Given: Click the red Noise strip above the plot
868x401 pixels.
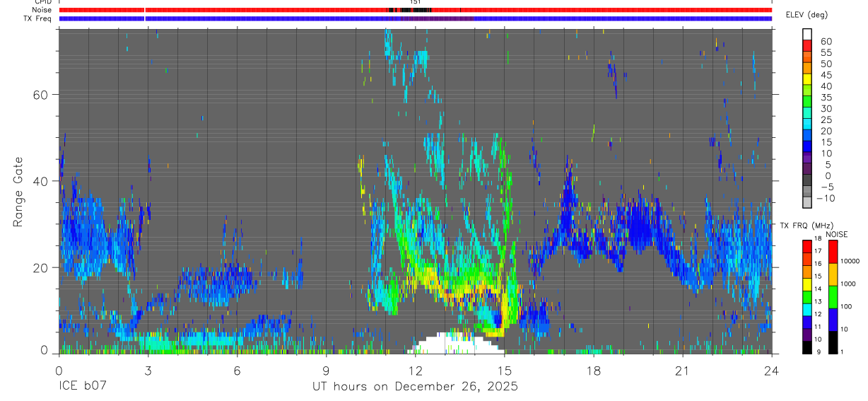Looking at the screenshot, I should pos(416,10).
